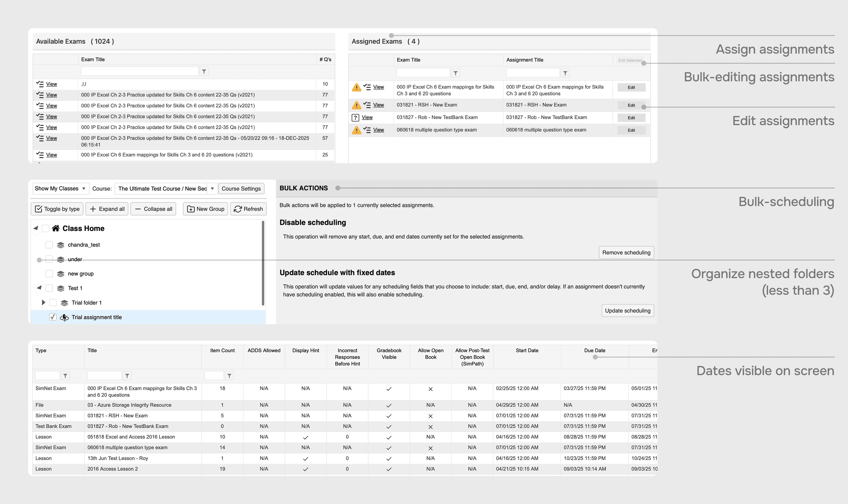This screenshot has height=504, width=848.
Task: Click filter icon for Assignment Title column
Action: 565,73
